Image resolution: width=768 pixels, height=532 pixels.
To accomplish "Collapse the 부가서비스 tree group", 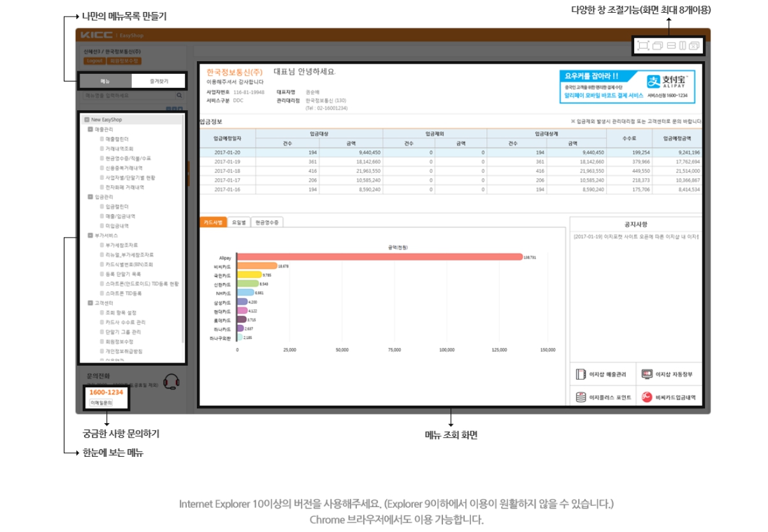I will (x=91, y=235).
